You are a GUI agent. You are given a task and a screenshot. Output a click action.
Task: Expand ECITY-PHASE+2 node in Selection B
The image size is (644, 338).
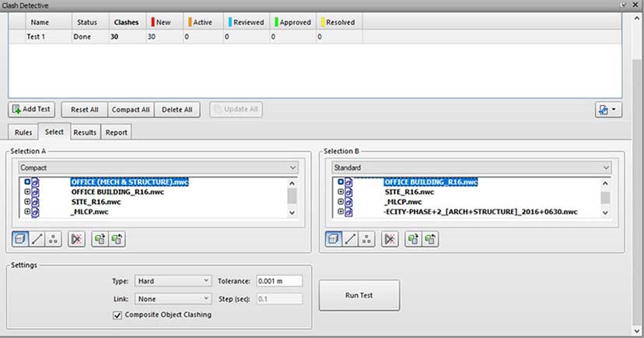point(341,211)
